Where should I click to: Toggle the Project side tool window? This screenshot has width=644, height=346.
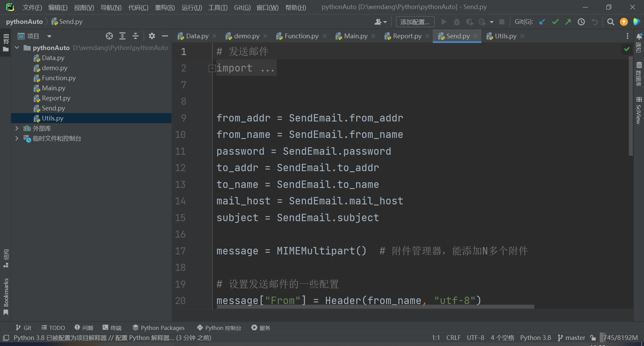coord(6,43)
